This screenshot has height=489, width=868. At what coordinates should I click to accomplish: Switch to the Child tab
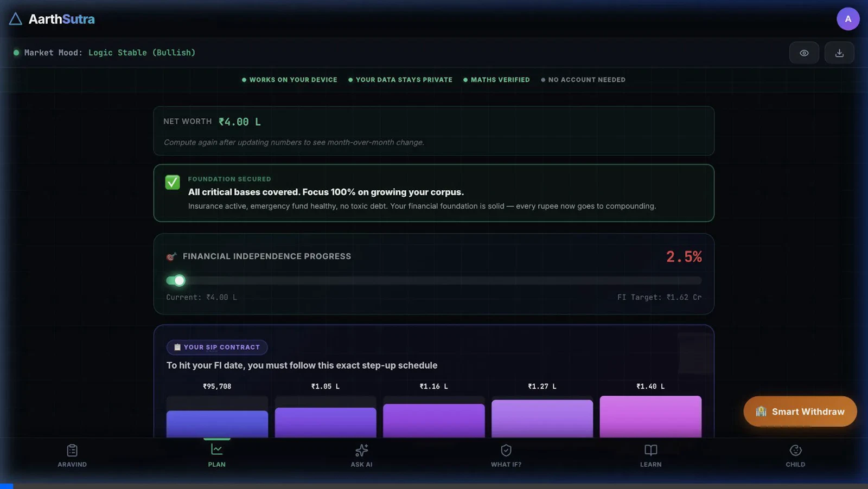tap(795, 456)
